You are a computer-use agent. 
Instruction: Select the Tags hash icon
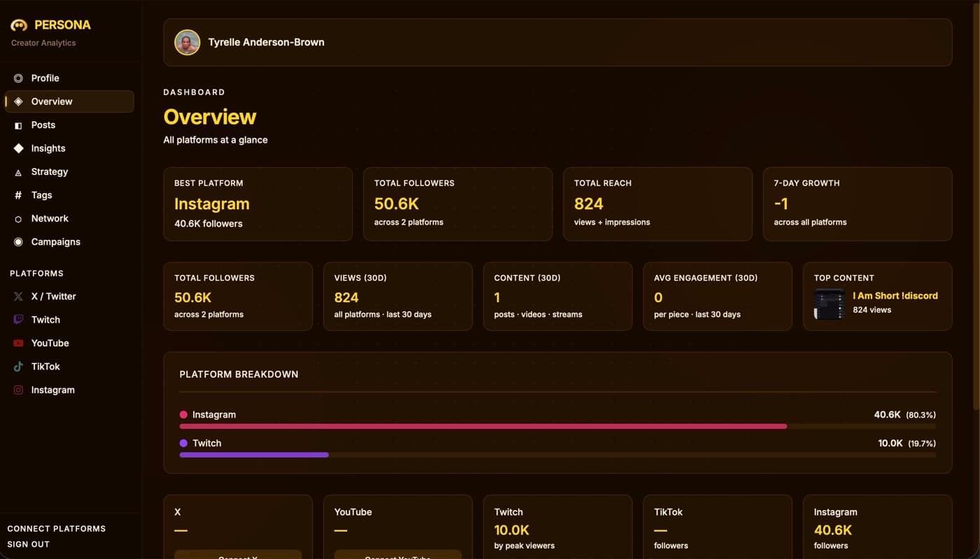coord(18,195)
